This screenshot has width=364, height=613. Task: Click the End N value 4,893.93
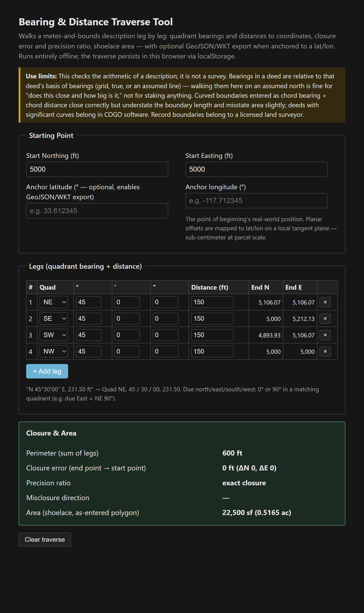pos(269,335)
